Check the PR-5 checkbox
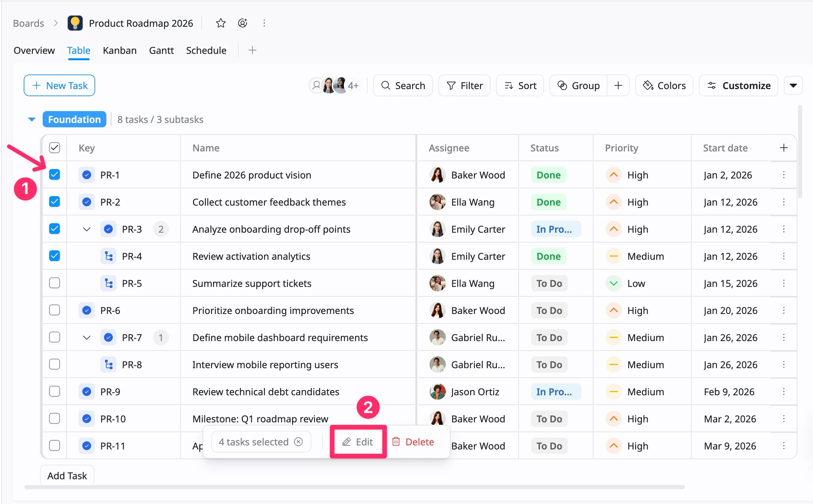This screenshot has height=504, width=813. point(55,283)
